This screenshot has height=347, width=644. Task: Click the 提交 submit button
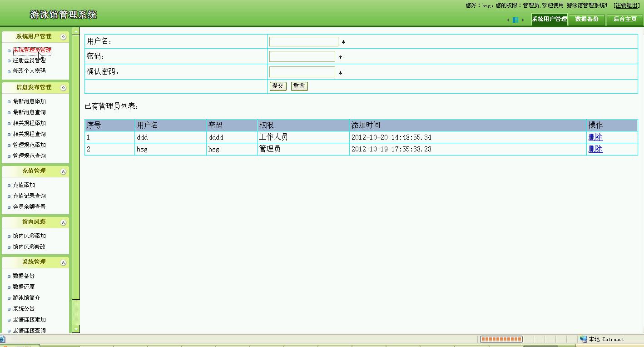click(x=278, y=86)
